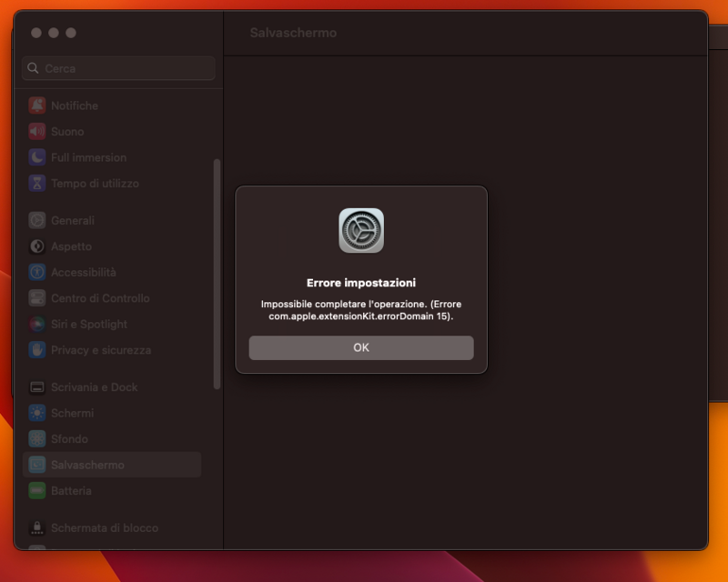
Task: Click the yellow minimize window button
Action: pos(54,33)
